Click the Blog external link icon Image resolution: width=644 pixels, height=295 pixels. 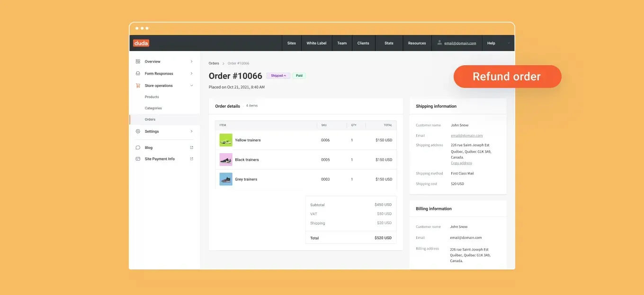pos(191,147)
